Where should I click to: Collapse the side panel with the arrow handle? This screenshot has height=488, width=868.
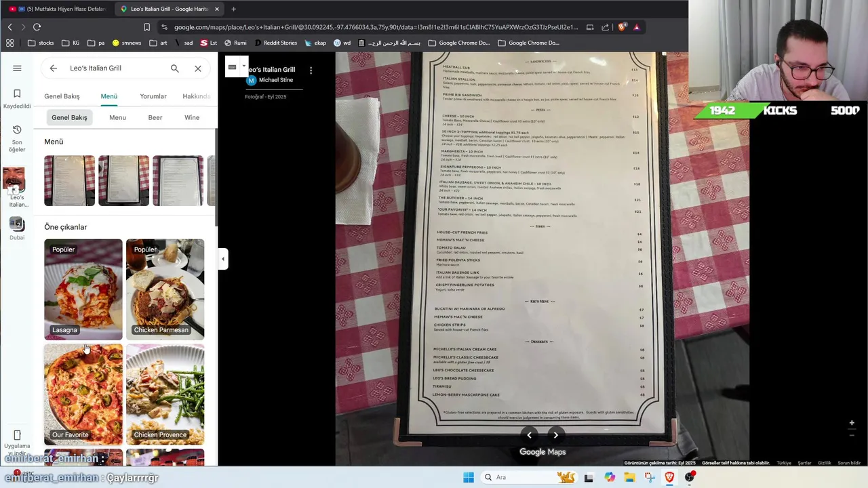[223, 259]
